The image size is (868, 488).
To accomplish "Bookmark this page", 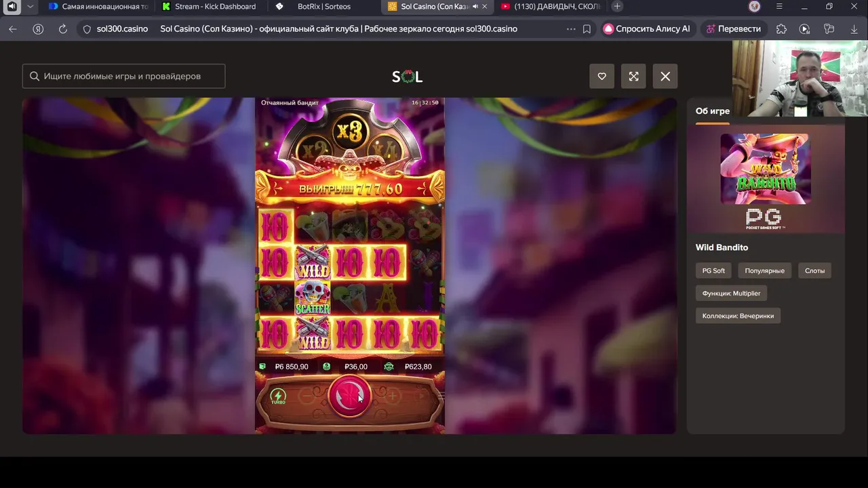I will click(587, 29).
